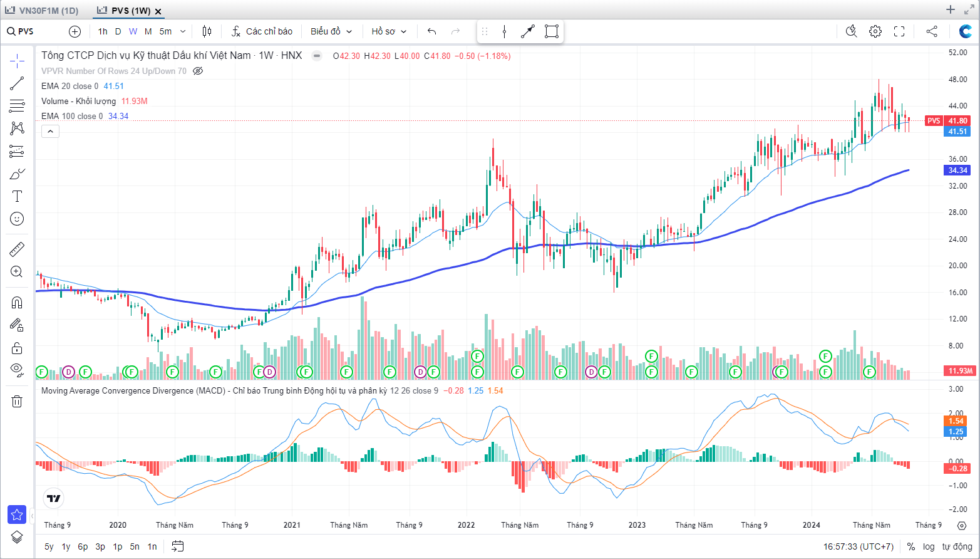Open chart settings gear icon
Screen dimensions: 980x559
tap(875, 31)
